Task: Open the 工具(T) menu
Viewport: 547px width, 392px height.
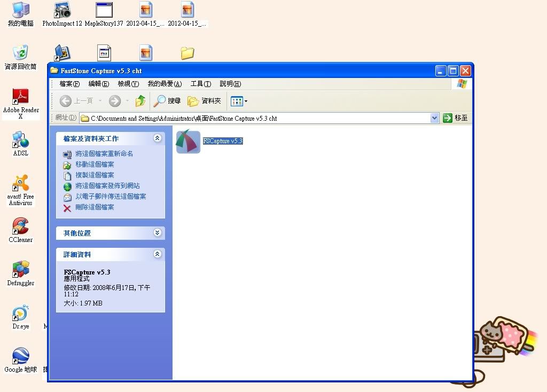Action: point(200,84)
